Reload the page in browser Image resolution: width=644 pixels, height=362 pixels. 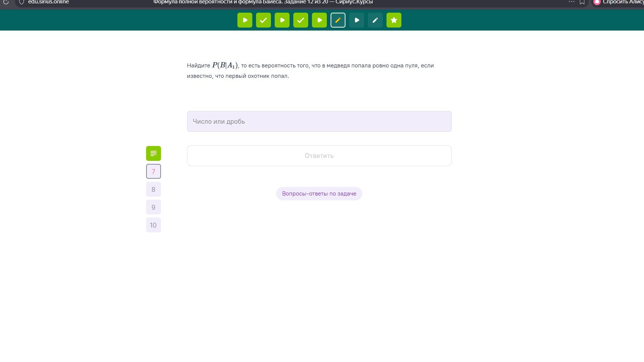coord(6,2)
